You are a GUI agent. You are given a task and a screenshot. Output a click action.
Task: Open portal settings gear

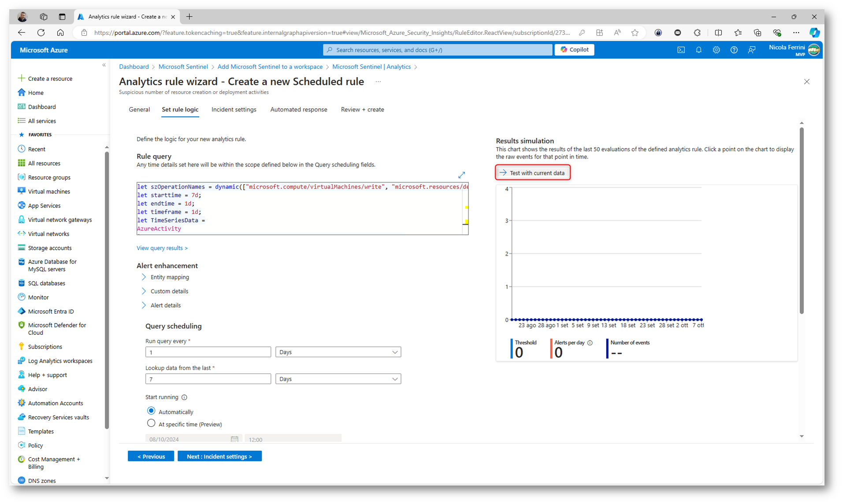[716, 50]
